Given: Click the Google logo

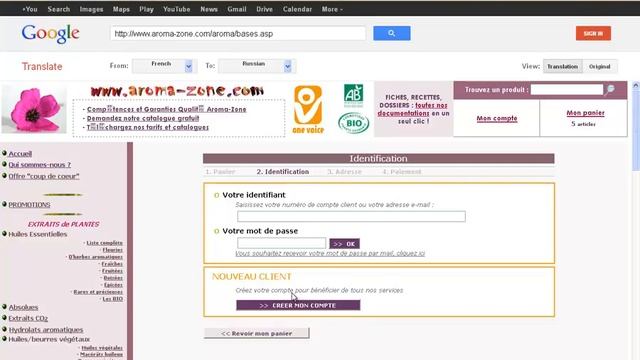Looking at the screenshot, I should click(x=51, y=33).
